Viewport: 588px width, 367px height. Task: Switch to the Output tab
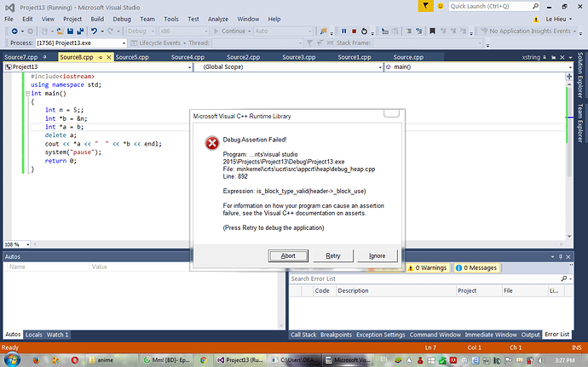(x=530, y=335)
